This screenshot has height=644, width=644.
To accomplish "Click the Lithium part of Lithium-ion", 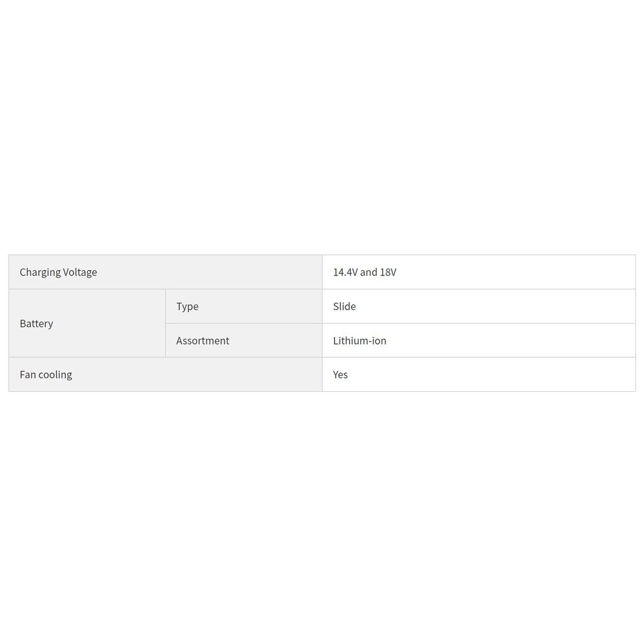I will coord(350,340).
